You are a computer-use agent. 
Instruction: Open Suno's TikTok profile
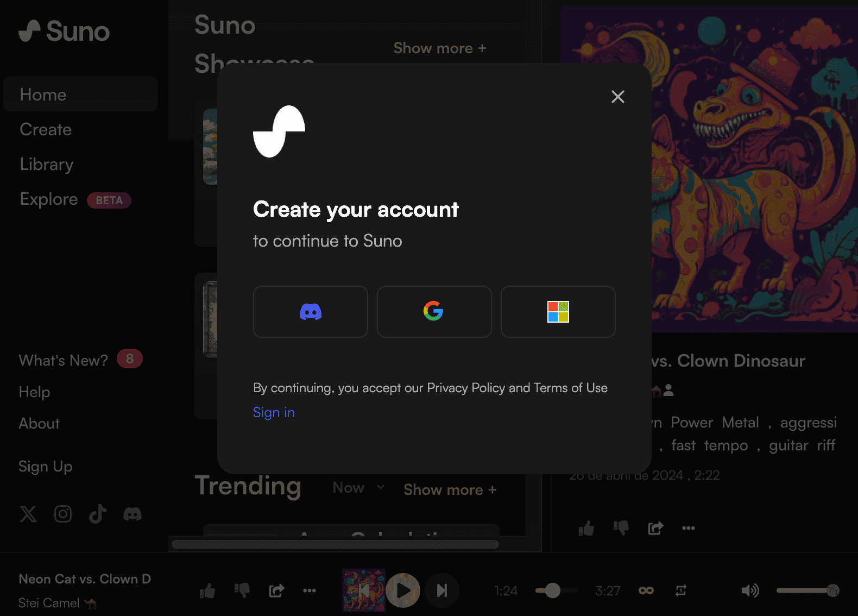tap(98, 514)
